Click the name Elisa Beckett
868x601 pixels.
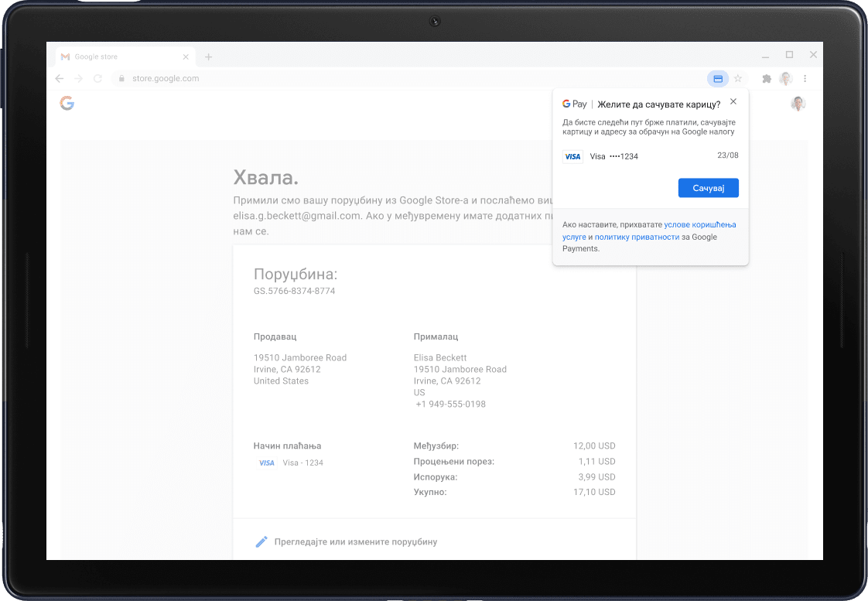440,358
